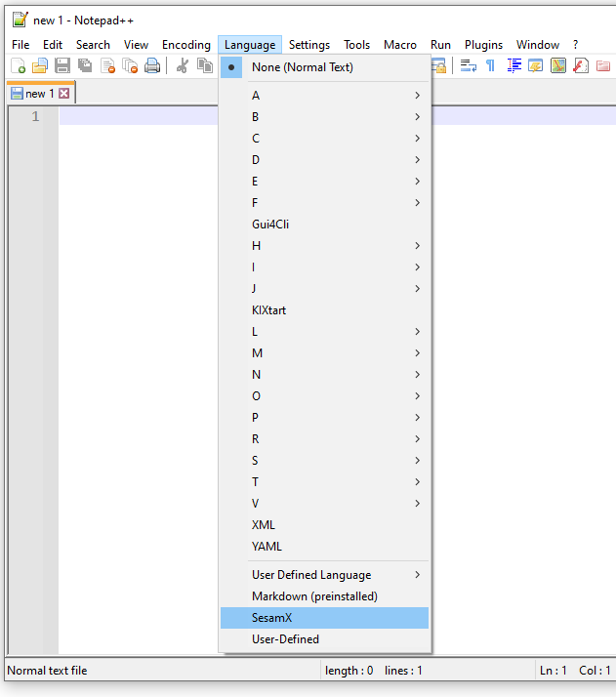Viewport: 616px width, 697px height.
Task: Click the Save All toolbar icon
Action: [x=85, y=65]
